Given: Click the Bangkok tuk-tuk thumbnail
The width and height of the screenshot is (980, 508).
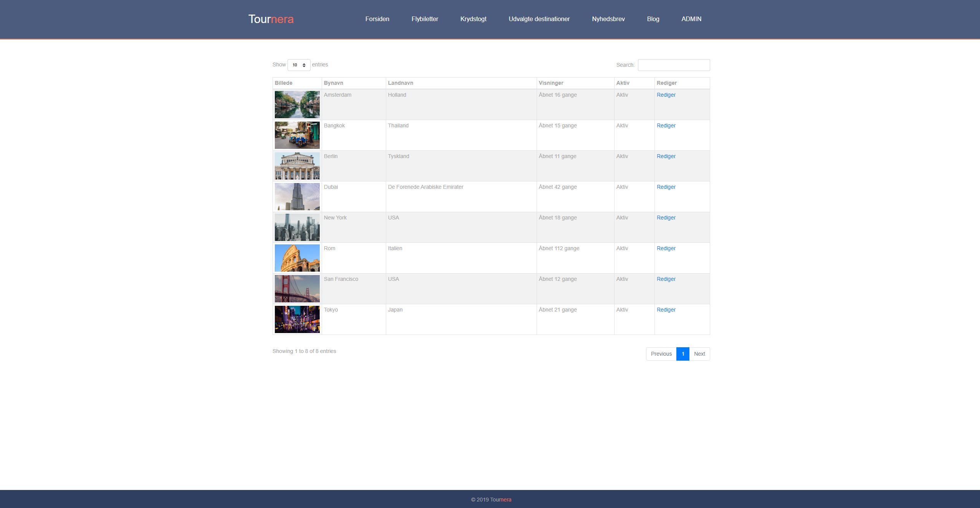Looking at the screenshot, I should [x=297, y=135].
